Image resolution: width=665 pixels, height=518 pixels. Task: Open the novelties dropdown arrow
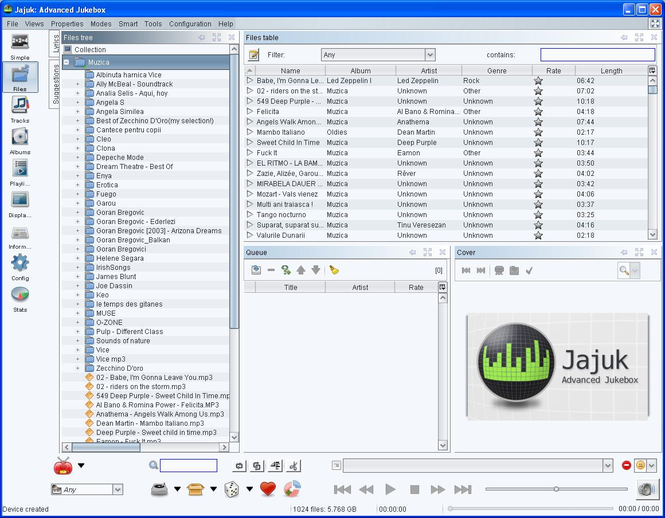point(213,489)
